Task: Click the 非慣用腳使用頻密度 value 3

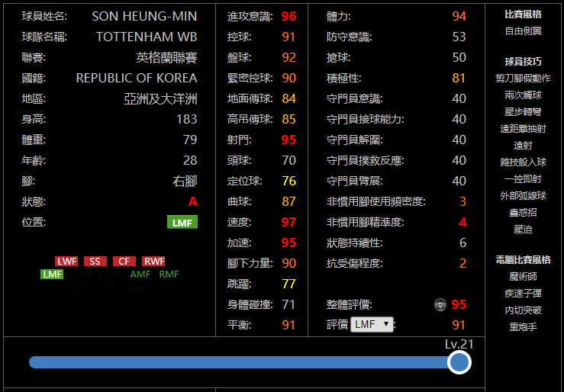Action: point(463,201)
